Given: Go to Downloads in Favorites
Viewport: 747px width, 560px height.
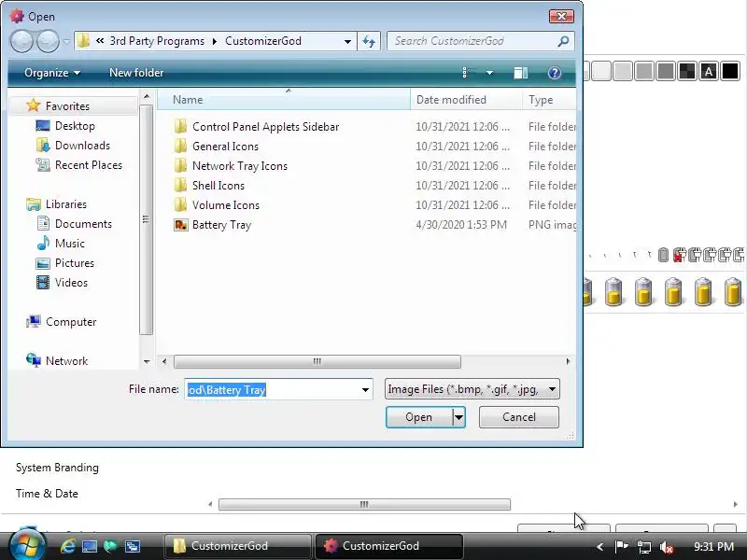Looking at the screenshot, I should [82, 146].
